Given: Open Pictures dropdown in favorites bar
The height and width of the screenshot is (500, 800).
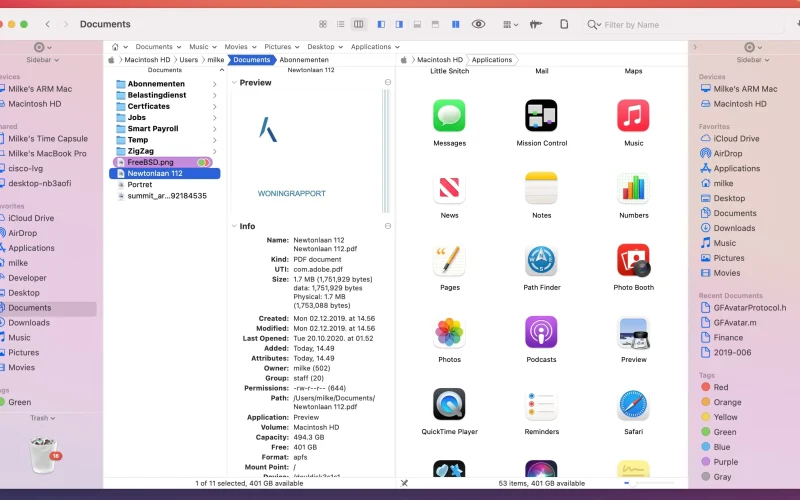Looking at the screenshot, I should [282, 46].
